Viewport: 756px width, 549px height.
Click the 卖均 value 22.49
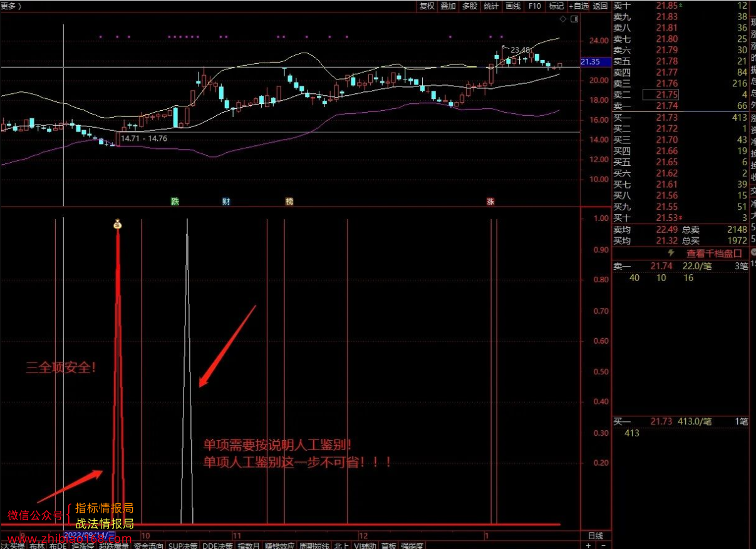[667, 230]
